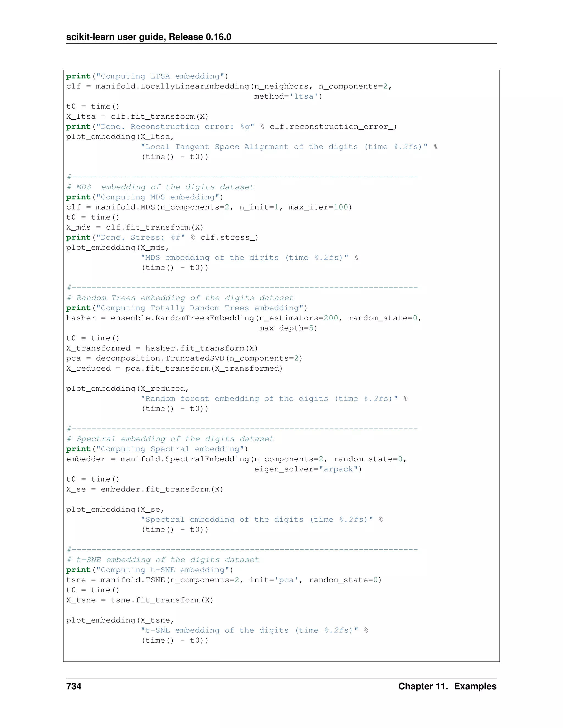Click line print("Computing t-SNE embedding")
The height and width of the screenshot is (728, 563).
150,570
